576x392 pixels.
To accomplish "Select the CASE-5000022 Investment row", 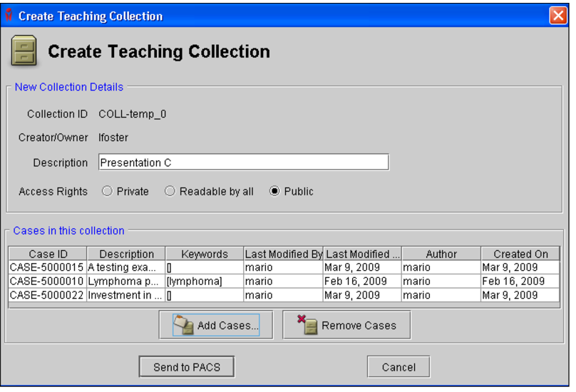I will tap(48, 295).
